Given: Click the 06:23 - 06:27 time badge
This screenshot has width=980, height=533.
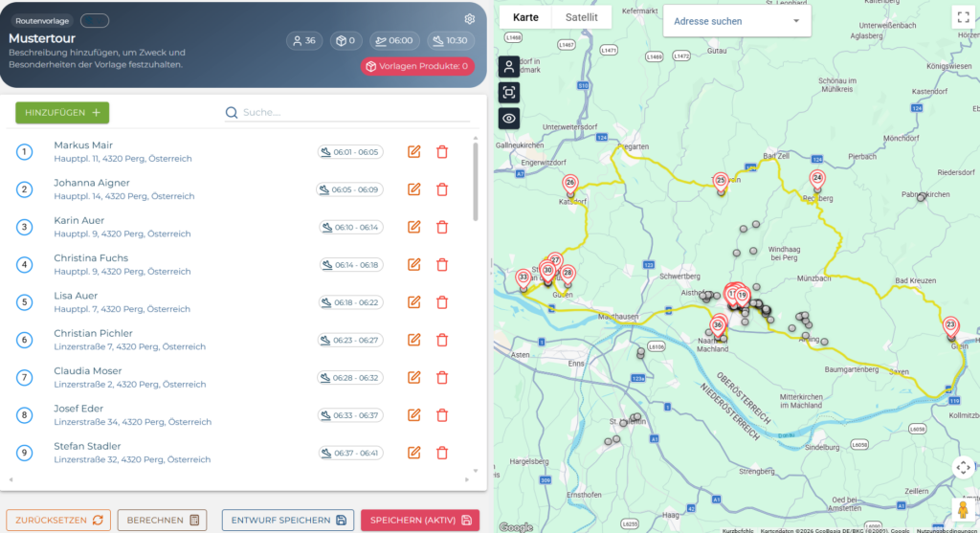Looking at the screenshot, I should click(350, 340).
